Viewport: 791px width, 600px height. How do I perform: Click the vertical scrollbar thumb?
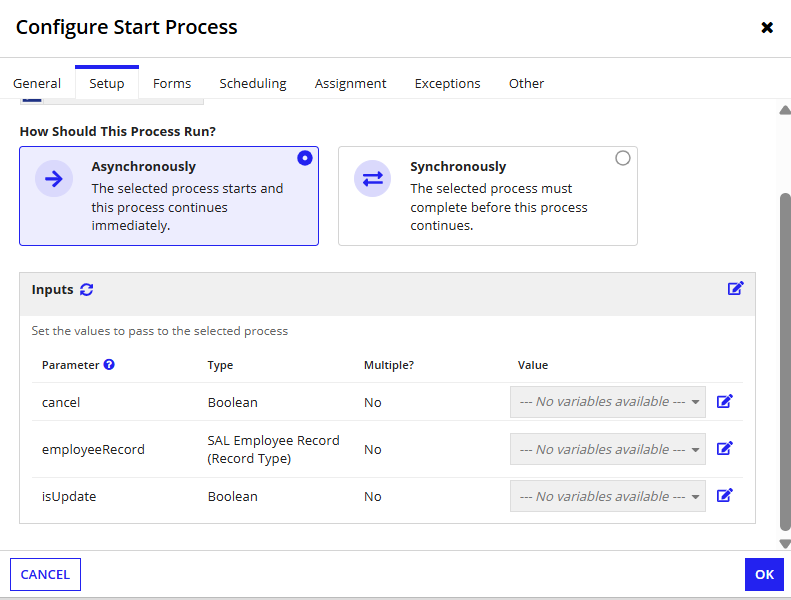tap(785, 361)
